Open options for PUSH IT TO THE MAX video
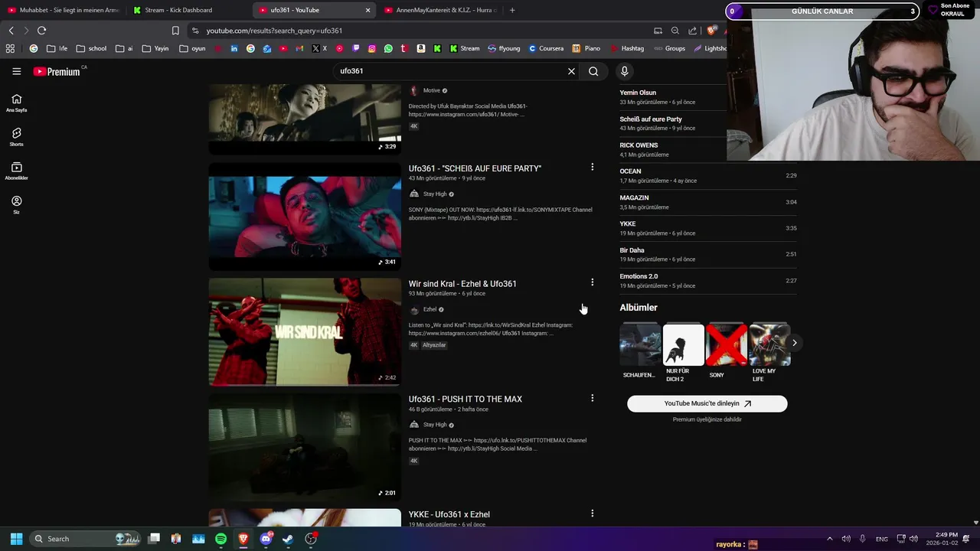Viewport: 980px width, 551px height. point(592,398)
